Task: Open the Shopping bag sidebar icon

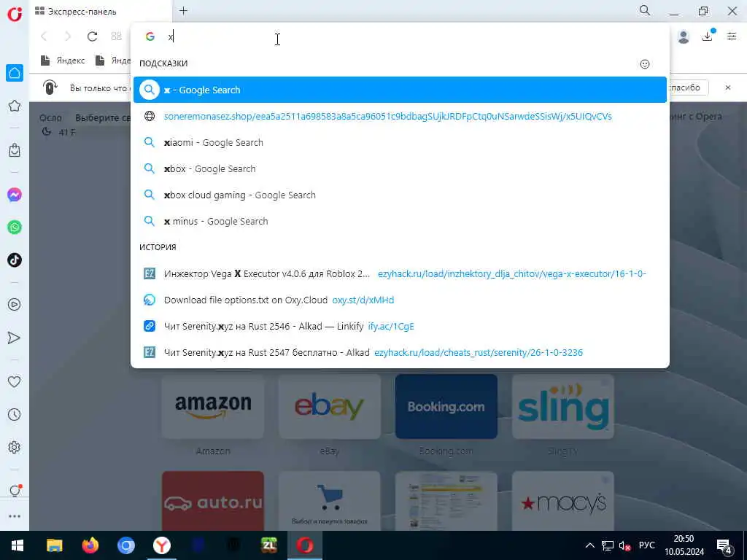Action: pyautogui.click(x=15, y=150)
